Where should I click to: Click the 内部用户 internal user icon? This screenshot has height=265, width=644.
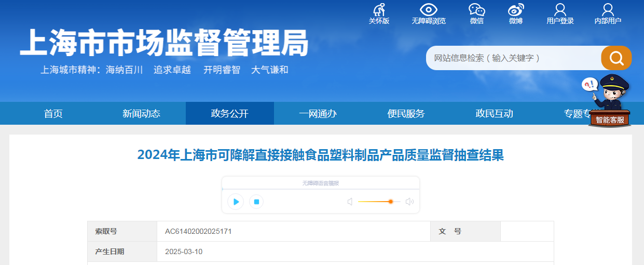[x=608, y=10]
